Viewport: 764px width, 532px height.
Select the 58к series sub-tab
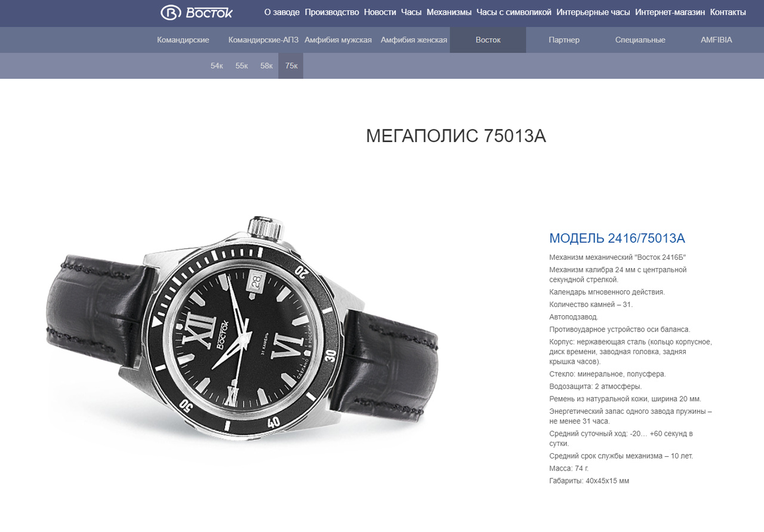tap(266, 66)
